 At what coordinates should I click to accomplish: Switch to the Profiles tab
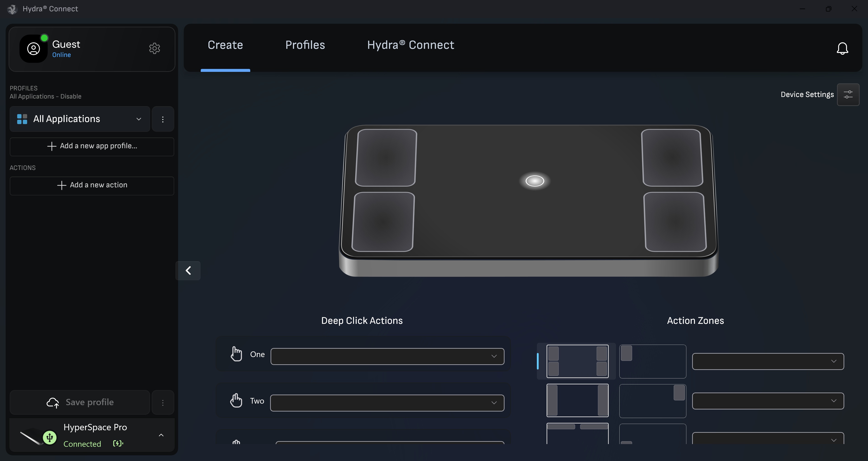point(305,45)
